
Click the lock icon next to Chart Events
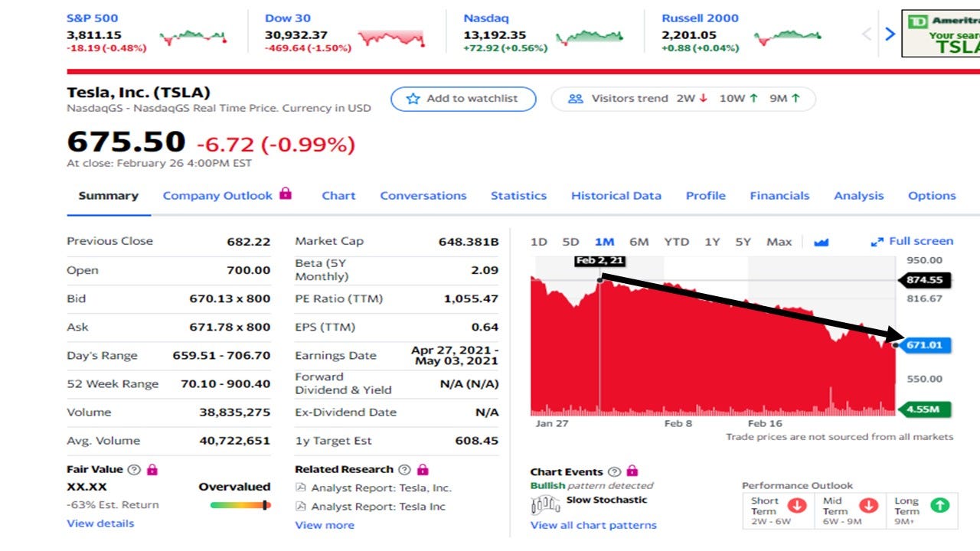(632, 471)
